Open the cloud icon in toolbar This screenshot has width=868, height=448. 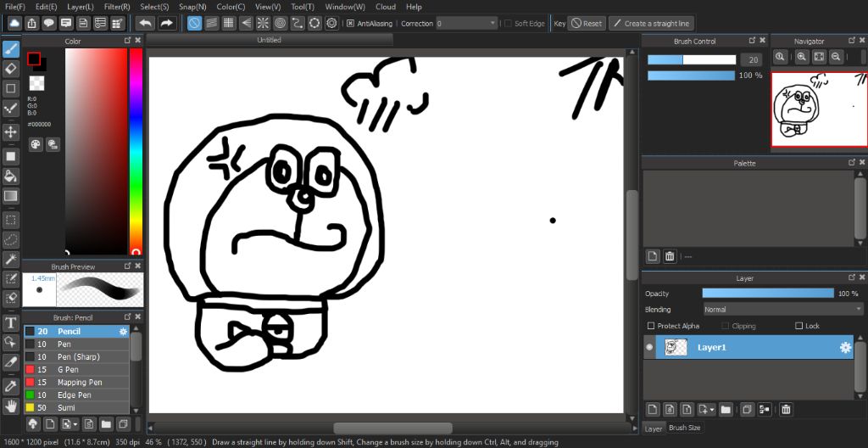click(x=14, y=23)
